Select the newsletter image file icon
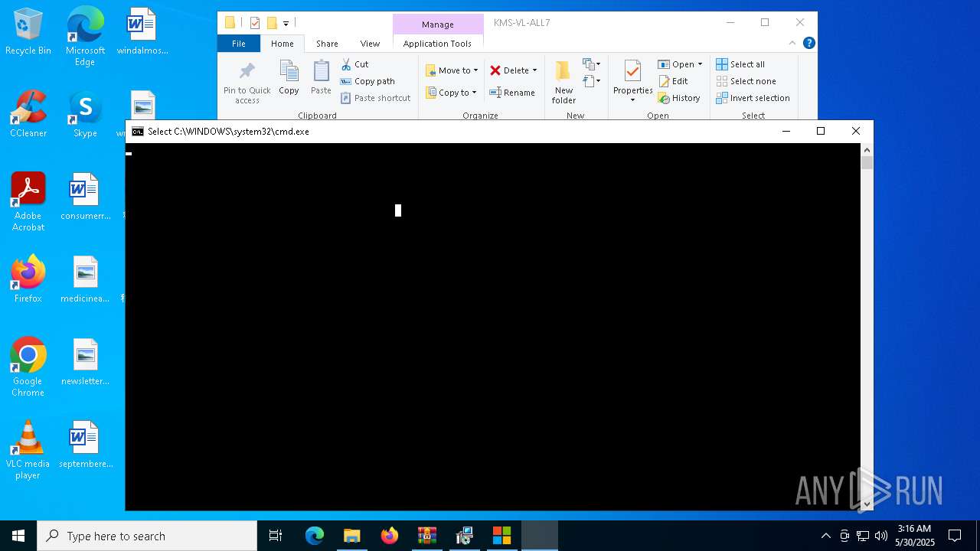 click(x=85, y=362)
